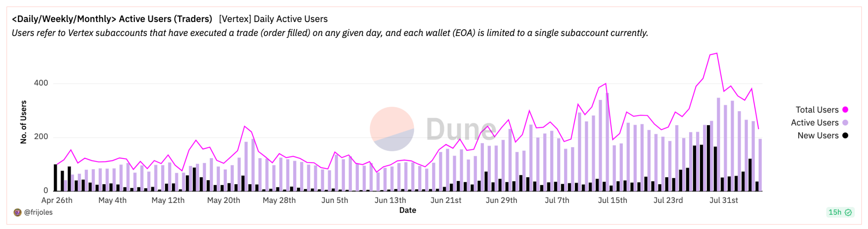The width and height of the screenshot is (868, 229).
Task: Toggle the New Users legend label
Action: pyautogui.click(x=817, y=136)
